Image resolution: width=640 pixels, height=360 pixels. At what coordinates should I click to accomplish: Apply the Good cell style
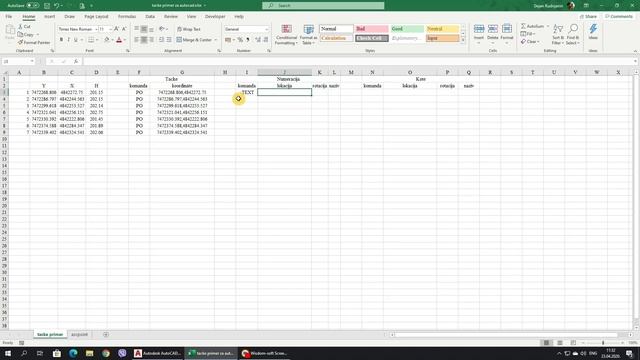click(407, 29)
